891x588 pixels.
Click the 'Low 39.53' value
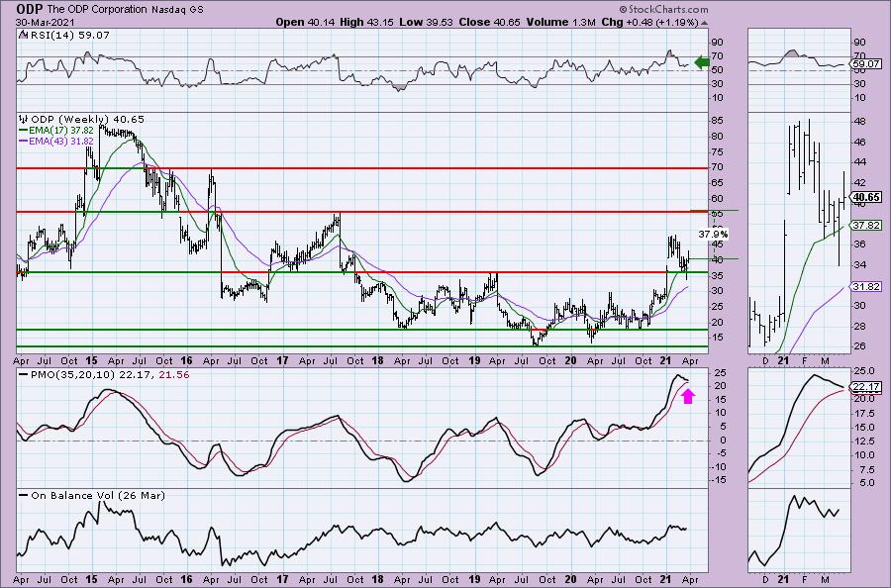coord(426,22)
